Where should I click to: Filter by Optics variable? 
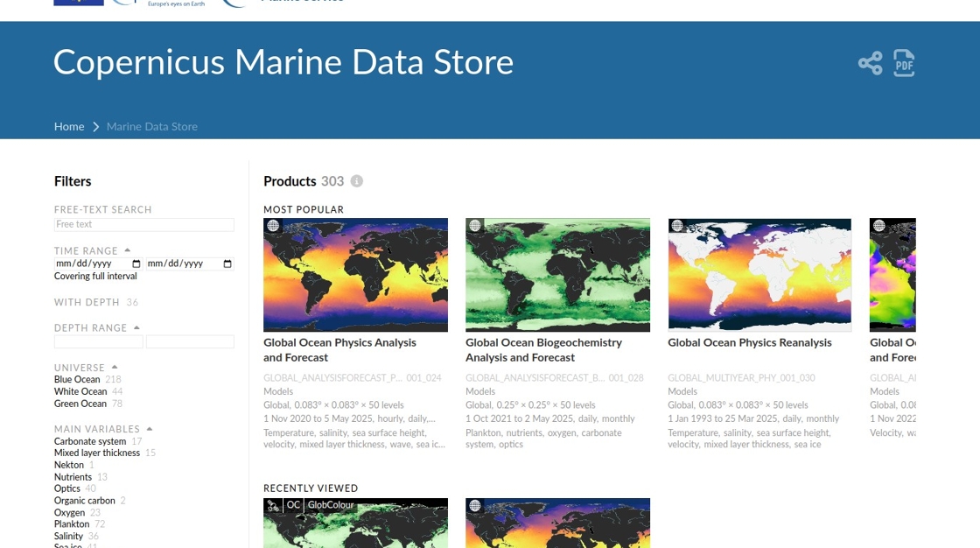click(66, 488)
